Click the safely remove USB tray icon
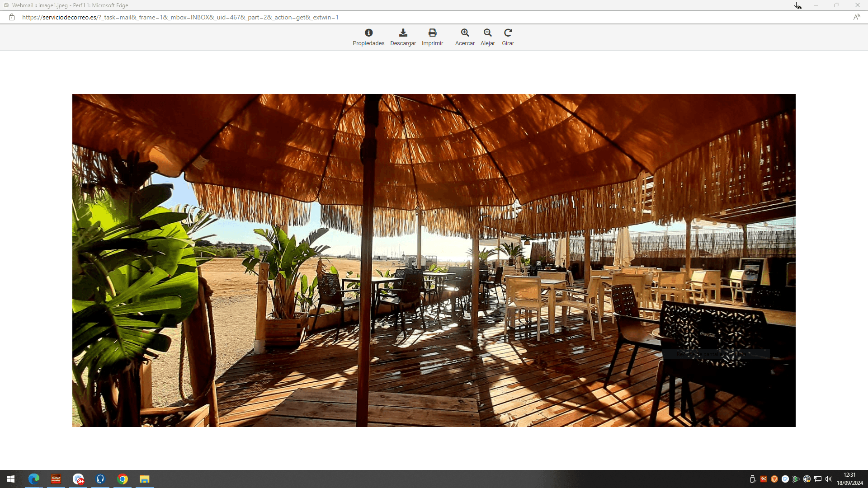Viewport: 868px width, 488px height. pos(753,479)
